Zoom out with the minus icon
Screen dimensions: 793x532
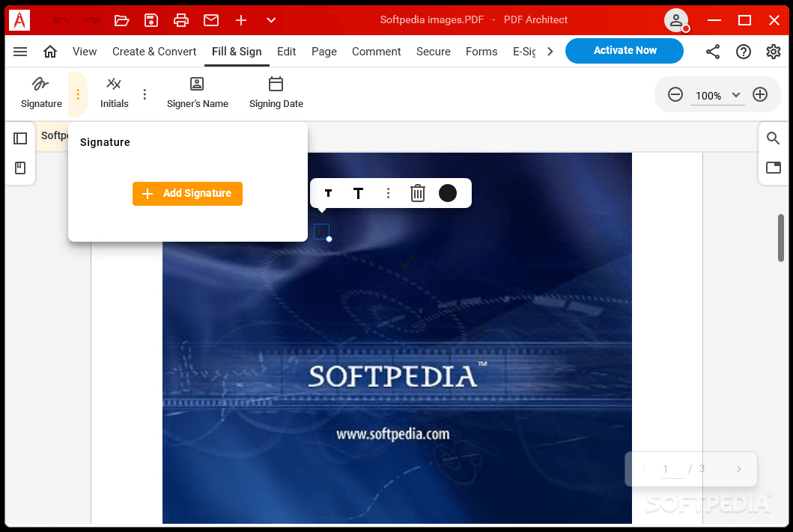click(675, 94)
